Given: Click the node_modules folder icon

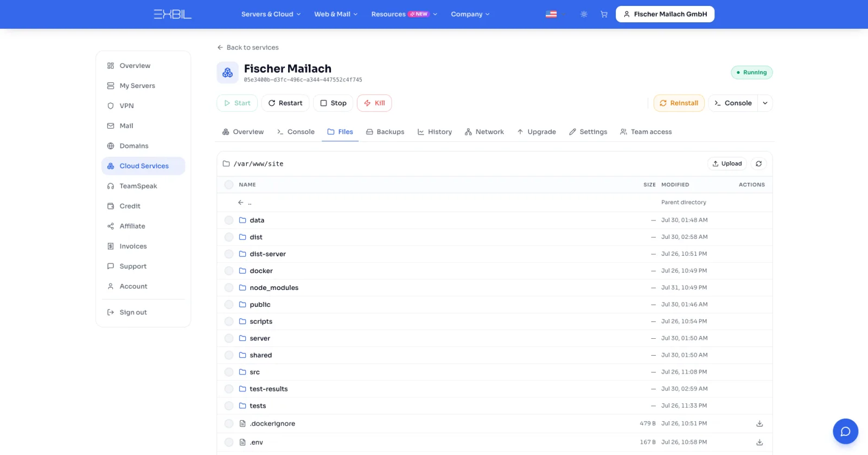Looking at the screenshot, I should (242, 287).
